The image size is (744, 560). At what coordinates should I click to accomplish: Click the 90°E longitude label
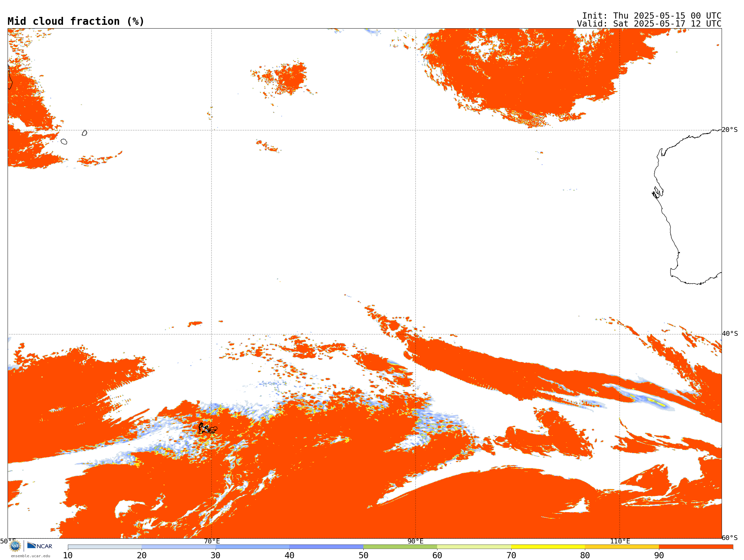[415, 541]
